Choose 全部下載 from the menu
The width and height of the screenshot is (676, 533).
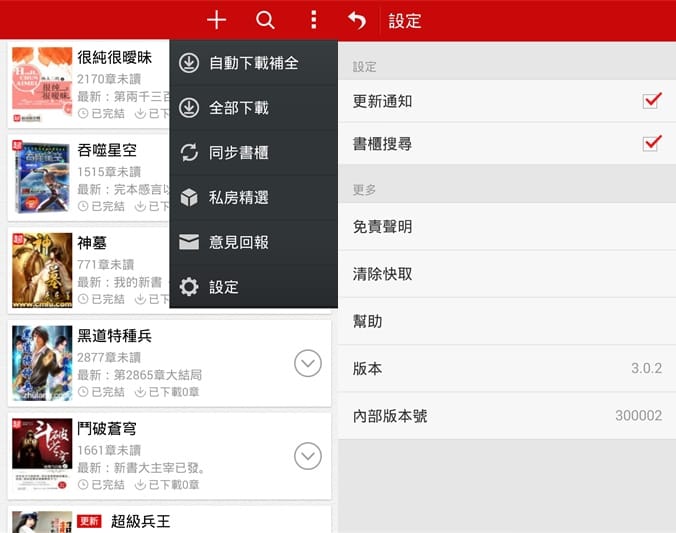(254, 108)
